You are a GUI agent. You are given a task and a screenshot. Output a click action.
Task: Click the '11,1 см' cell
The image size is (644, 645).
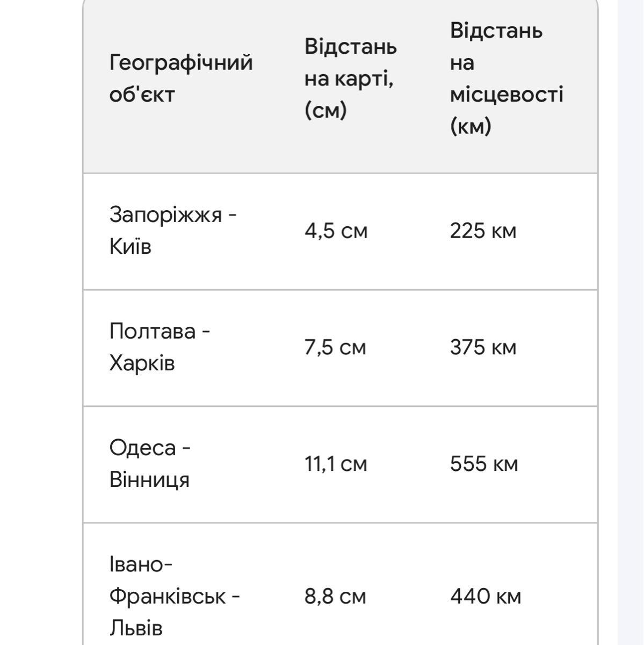pos(336,463)
